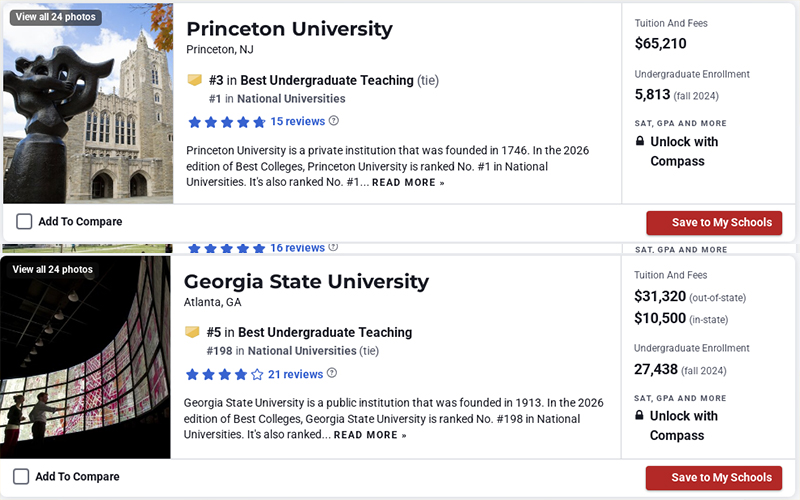Viewport: 800px width, 500px height.
Task: Expand Georgia State description with READ MORE
Action: (370, 436)
